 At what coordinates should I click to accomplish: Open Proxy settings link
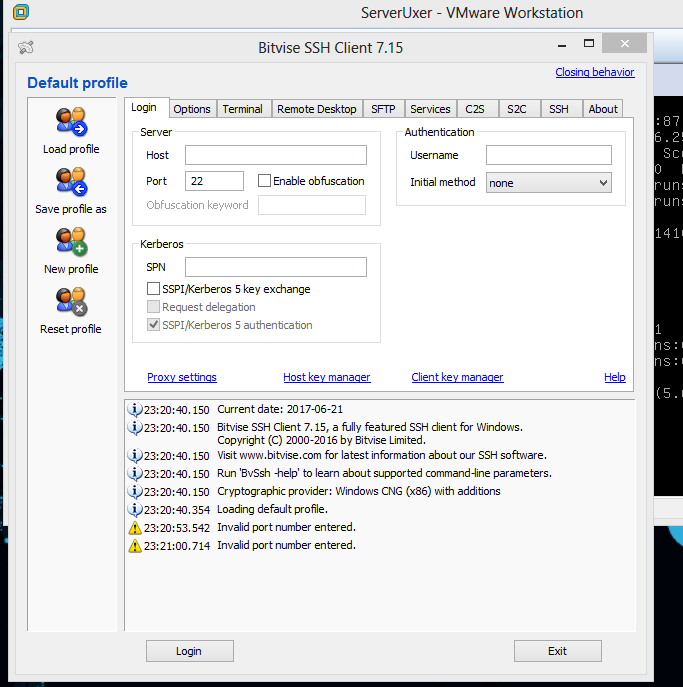click(182, 377)
